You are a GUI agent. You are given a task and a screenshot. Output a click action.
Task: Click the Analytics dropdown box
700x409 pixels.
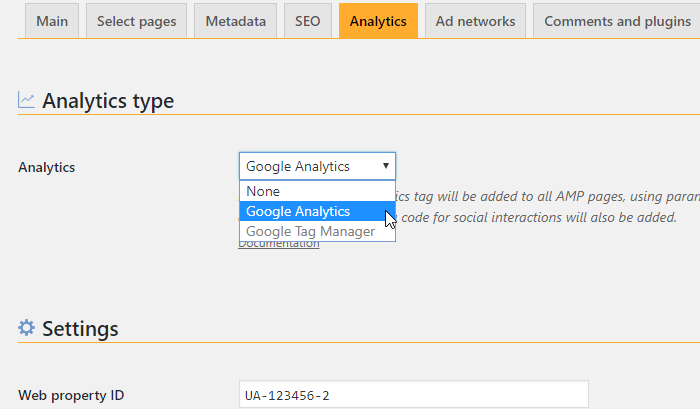pos(317,166)
